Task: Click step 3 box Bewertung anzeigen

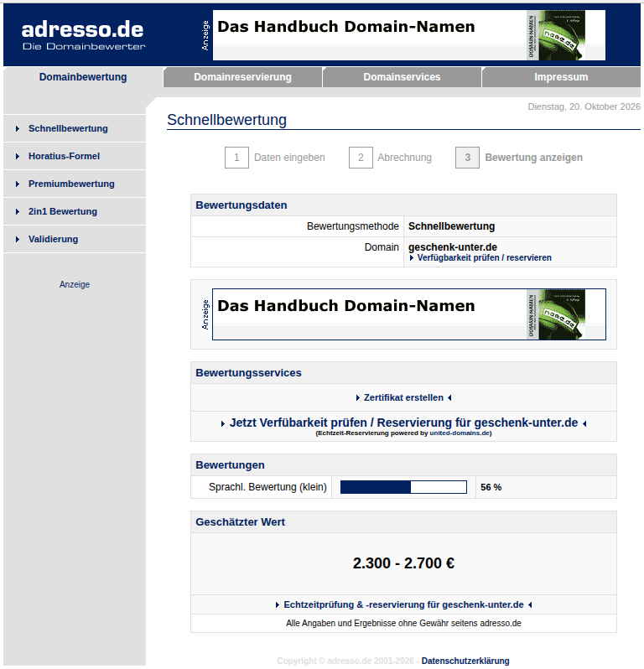Action: [x=467, y=158]
